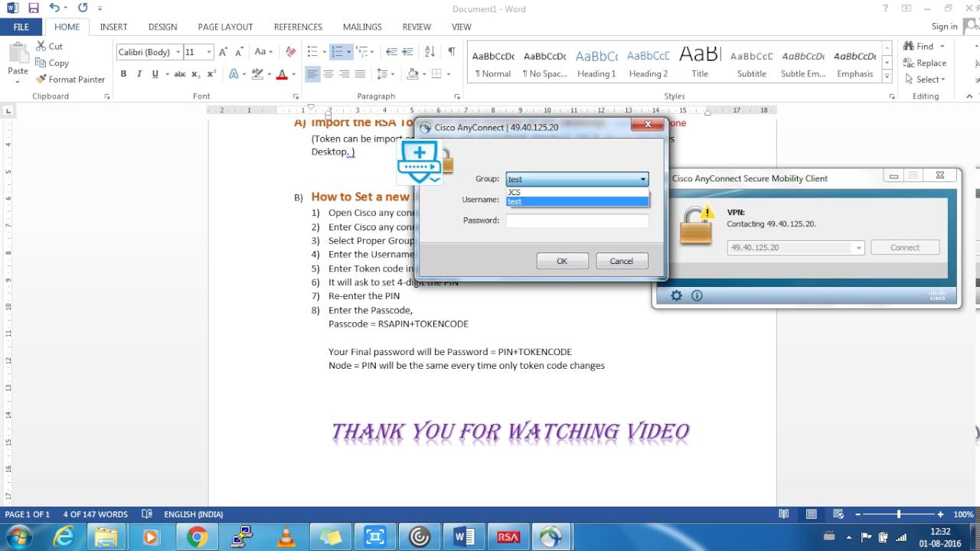Click the Cut icon in Clipboard group

pos(41,46)
